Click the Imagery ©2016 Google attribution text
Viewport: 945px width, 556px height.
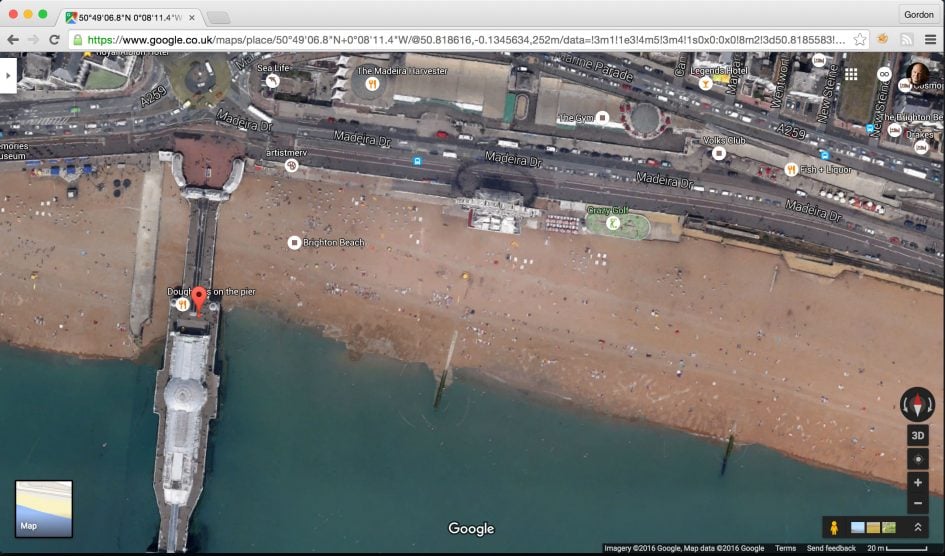point(642,548)
